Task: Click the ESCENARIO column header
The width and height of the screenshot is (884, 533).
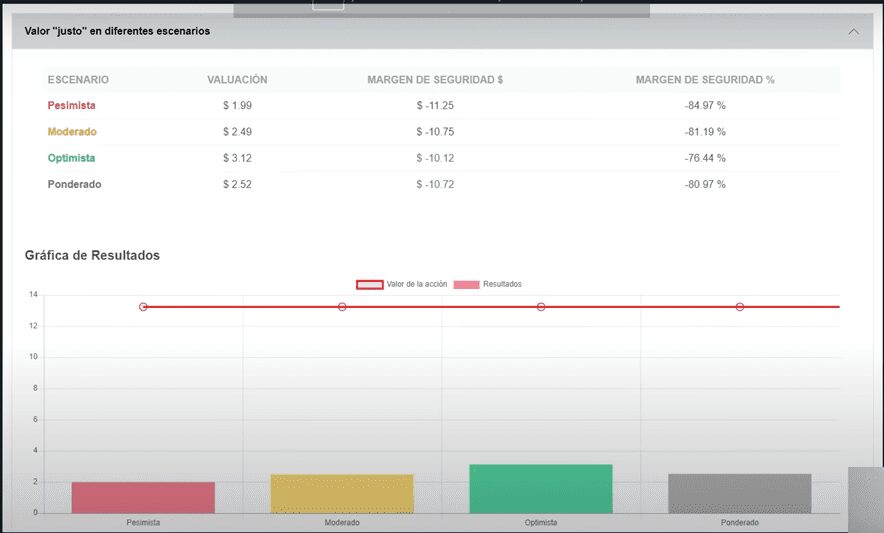Action: tap(78, 80)
